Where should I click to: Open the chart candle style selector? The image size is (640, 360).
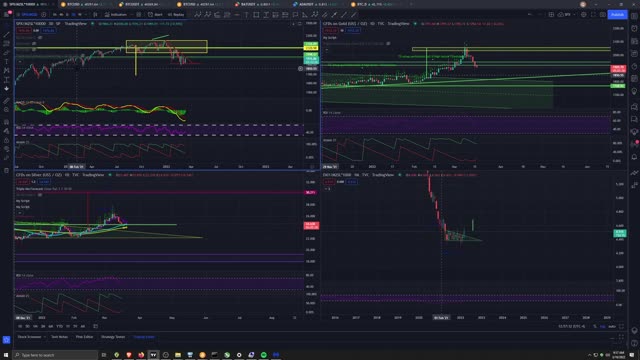click(96, 14)
